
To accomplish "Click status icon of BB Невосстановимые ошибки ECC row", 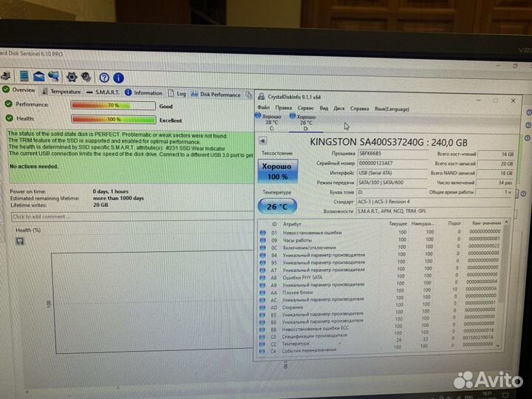I will coord(262,330).
